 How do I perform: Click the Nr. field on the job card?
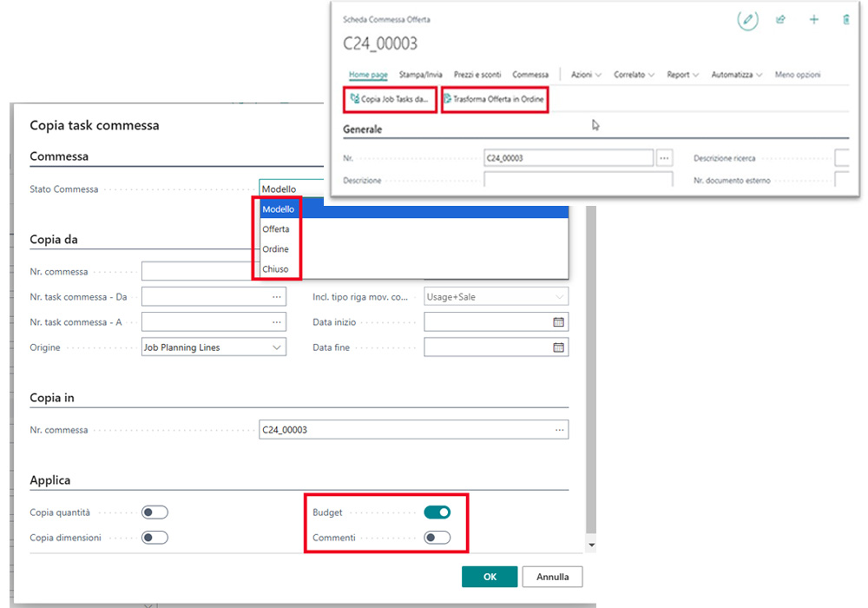(x=569, y=158)
